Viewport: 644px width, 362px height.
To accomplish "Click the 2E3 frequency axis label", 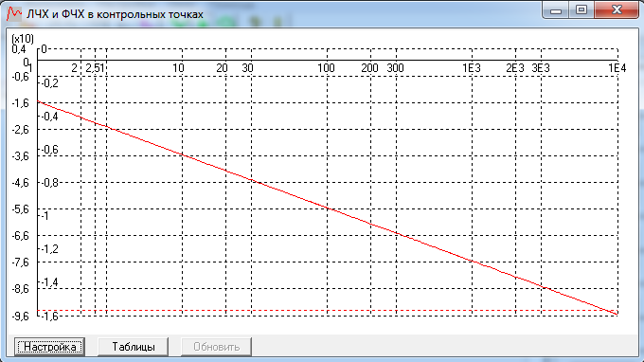I will pos(515,68).
